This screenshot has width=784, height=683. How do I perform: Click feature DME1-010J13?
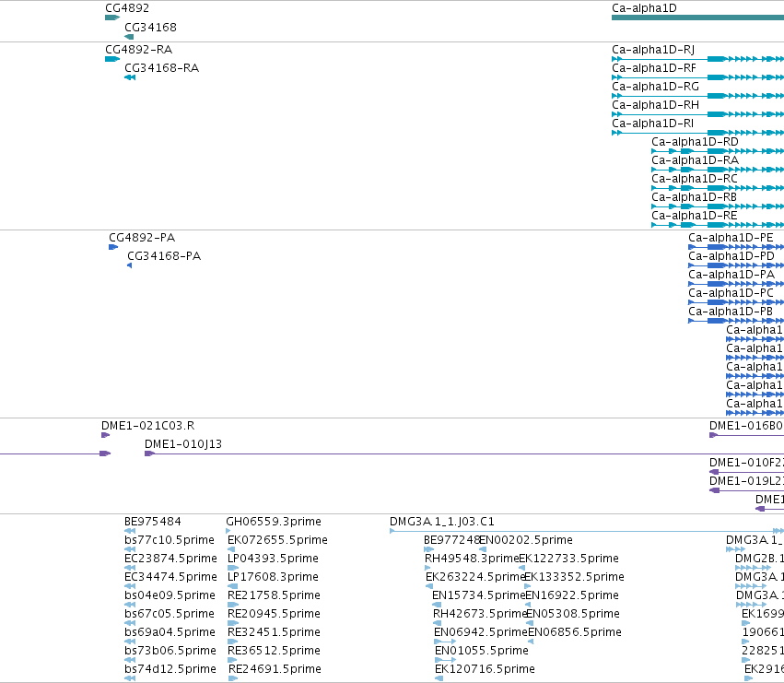(183, 444)
